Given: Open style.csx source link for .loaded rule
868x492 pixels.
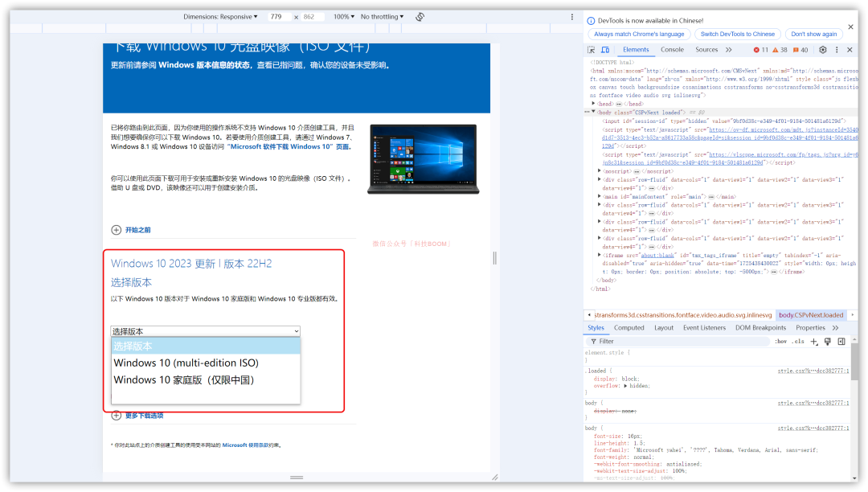Looking at the screenshot, I should click(813, 371).
